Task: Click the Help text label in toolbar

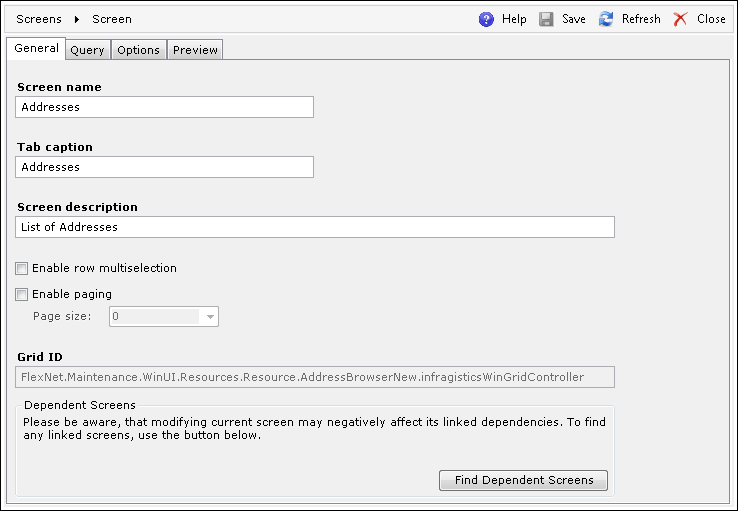Action: (514, 19)
